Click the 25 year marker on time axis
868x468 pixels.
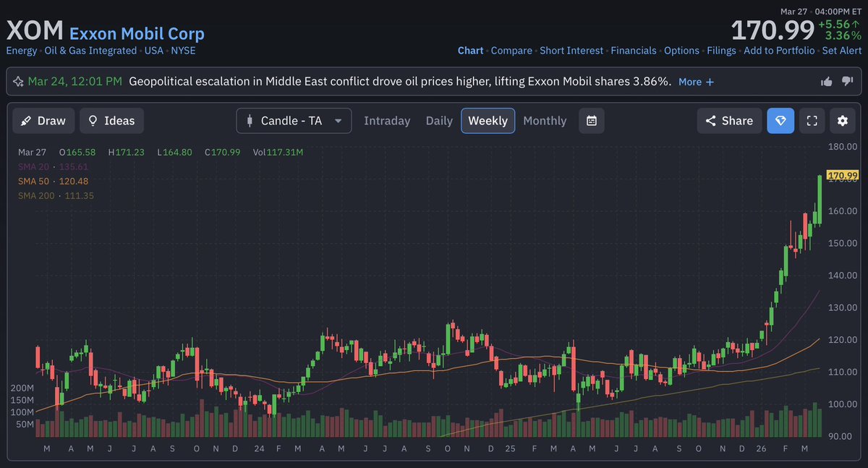tap(510, 449)
